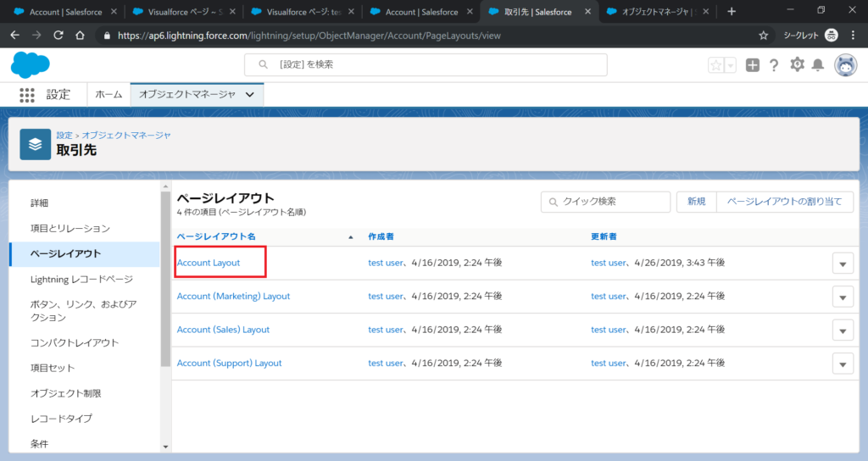Click the 新規 button
Image resolution: width=868 pixels, height=461 pixels.
[696, 202]
